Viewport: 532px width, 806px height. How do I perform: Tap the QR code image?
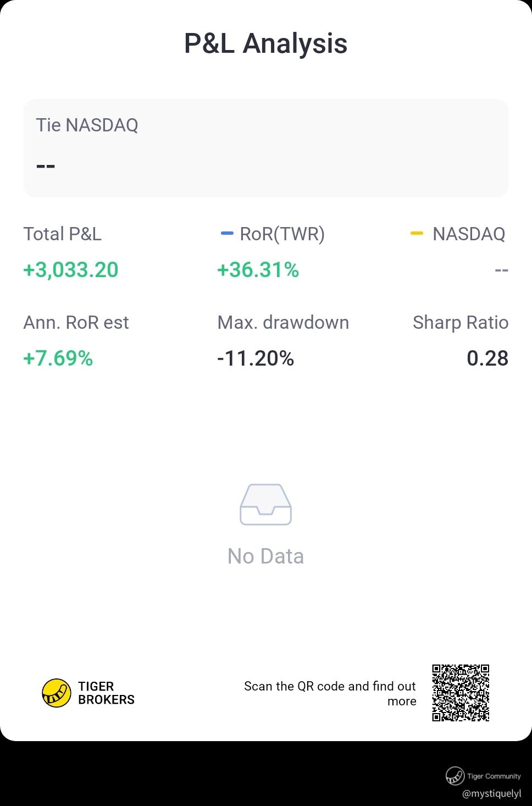(x=461, y=693)
